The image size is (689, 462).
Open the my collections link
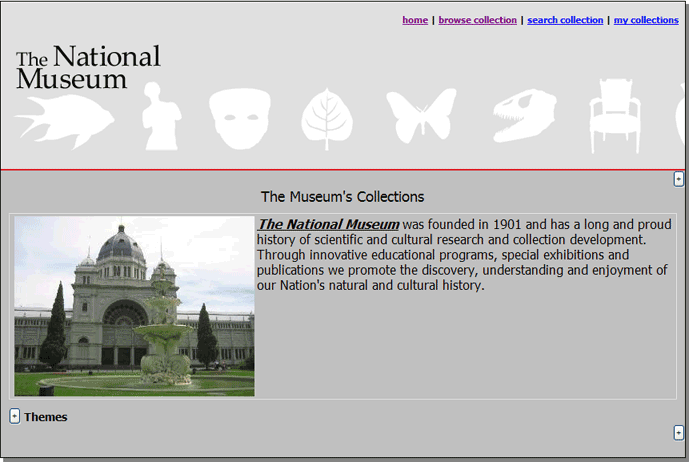(x=645, y=20)
